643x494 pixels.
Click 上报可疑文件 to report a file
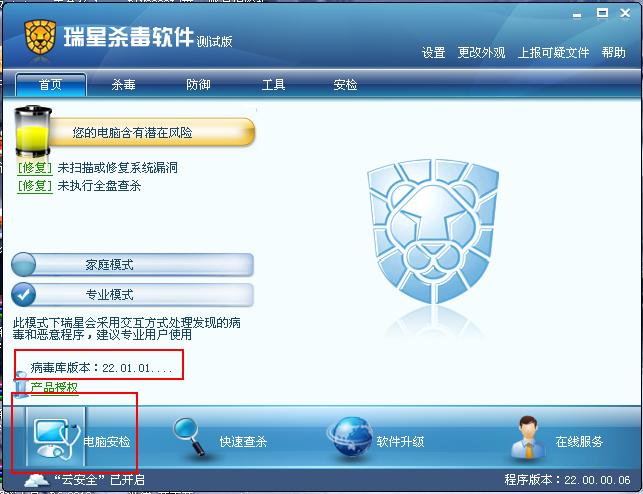click(x=553, y=52)
